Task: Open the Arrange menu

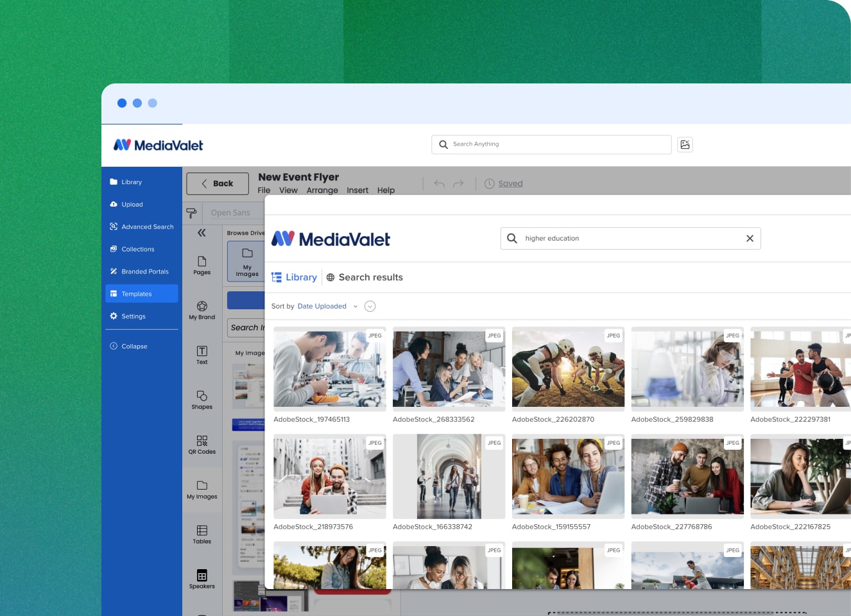Action: click(x=322, y=191)
